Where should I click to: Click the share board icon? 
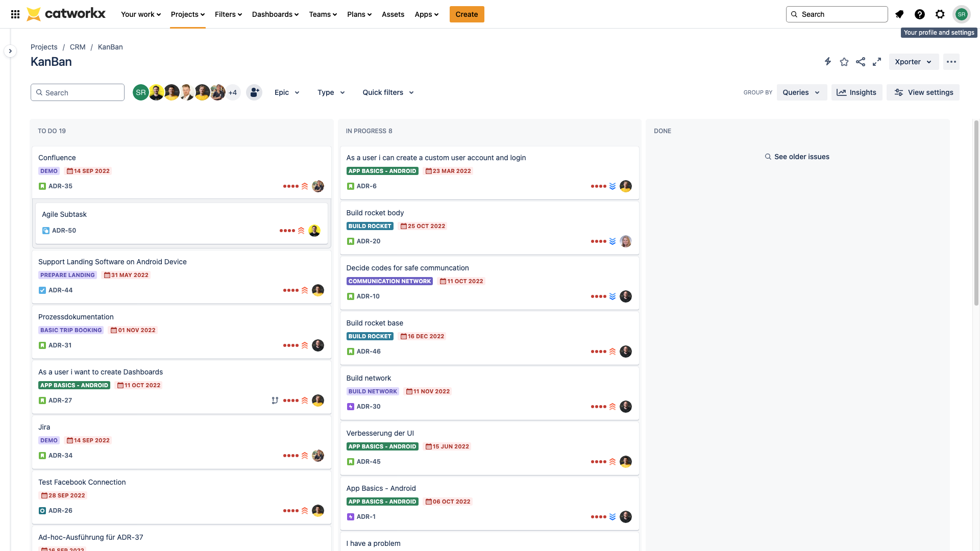tap(861, 62)
